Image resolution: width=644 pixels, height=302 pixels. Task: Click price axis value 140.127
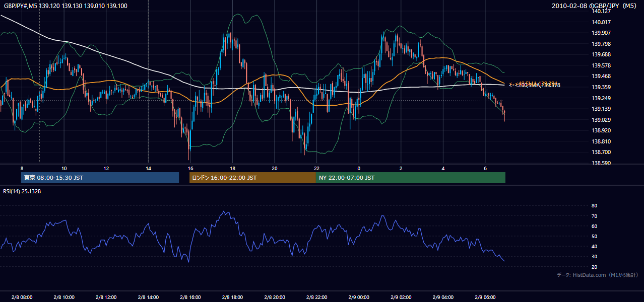(602, 11)
